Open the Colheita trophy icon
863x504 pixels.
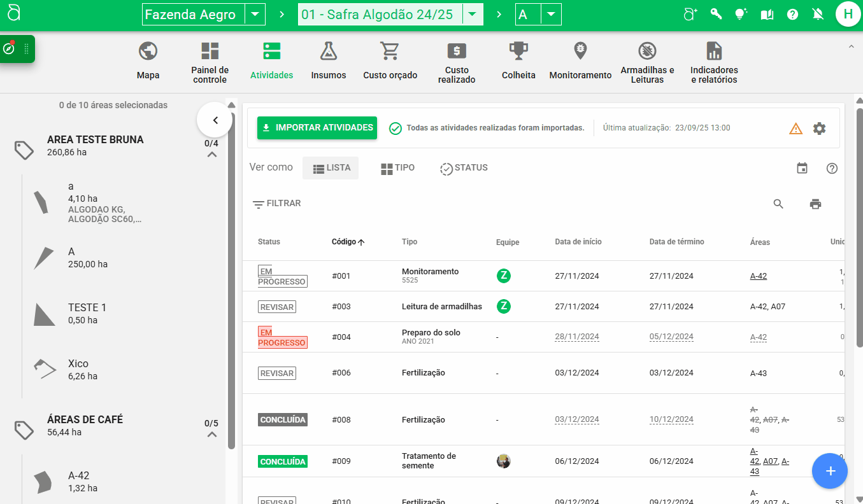coord(518,51)
